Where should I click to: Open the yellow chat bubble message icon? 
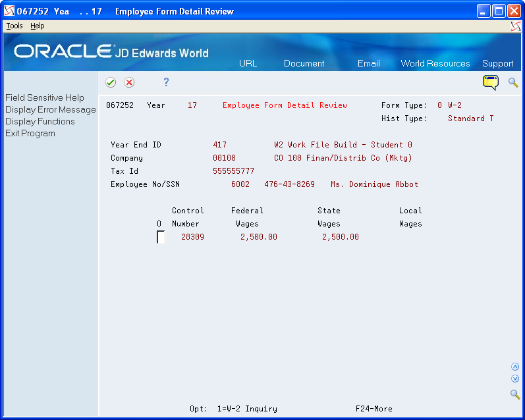pyautogui.click(x=491, y=82)
